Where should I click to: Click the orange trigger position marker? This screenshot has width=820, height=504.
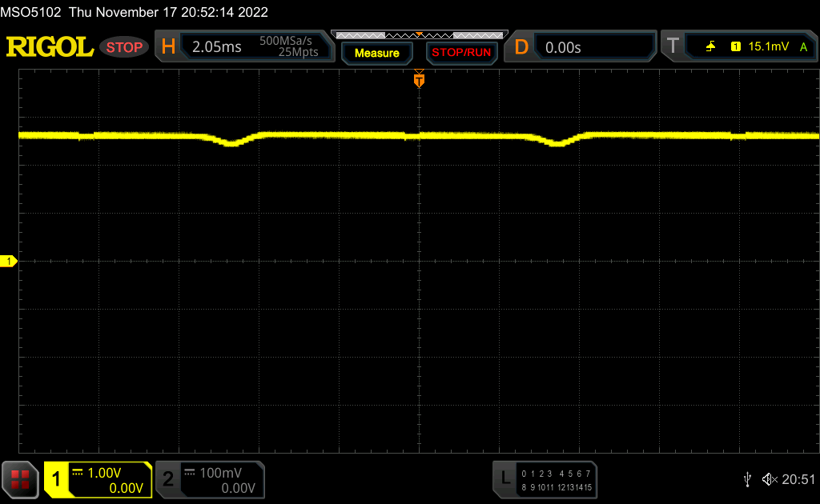(x=418, y=79)
